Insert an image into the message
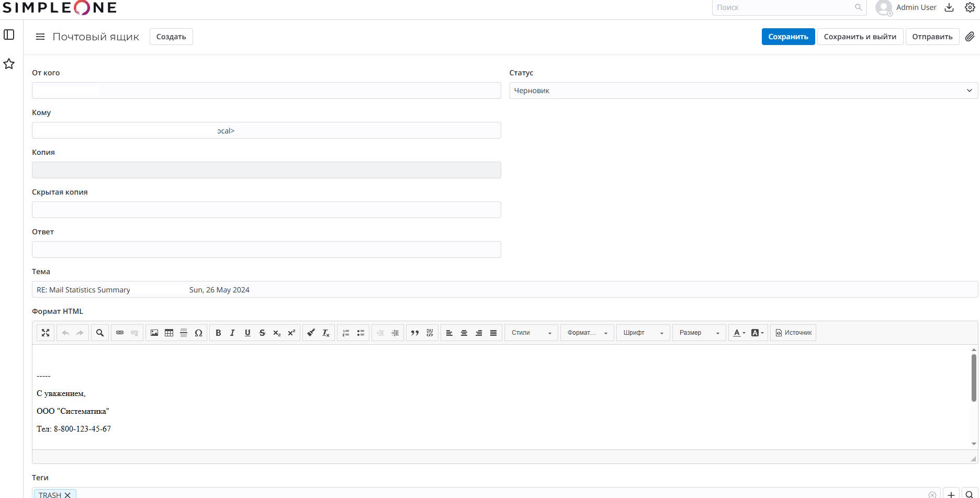980x498 pixels. pyautogui.click(x=154, y=333)
